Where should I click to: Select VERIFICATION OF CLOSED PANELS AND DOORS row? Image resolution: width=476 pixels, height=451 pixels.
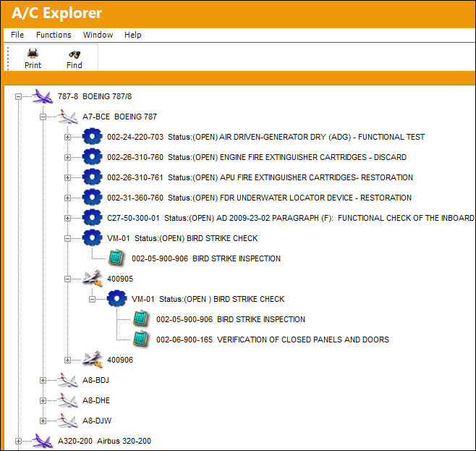tap(273, 340)
